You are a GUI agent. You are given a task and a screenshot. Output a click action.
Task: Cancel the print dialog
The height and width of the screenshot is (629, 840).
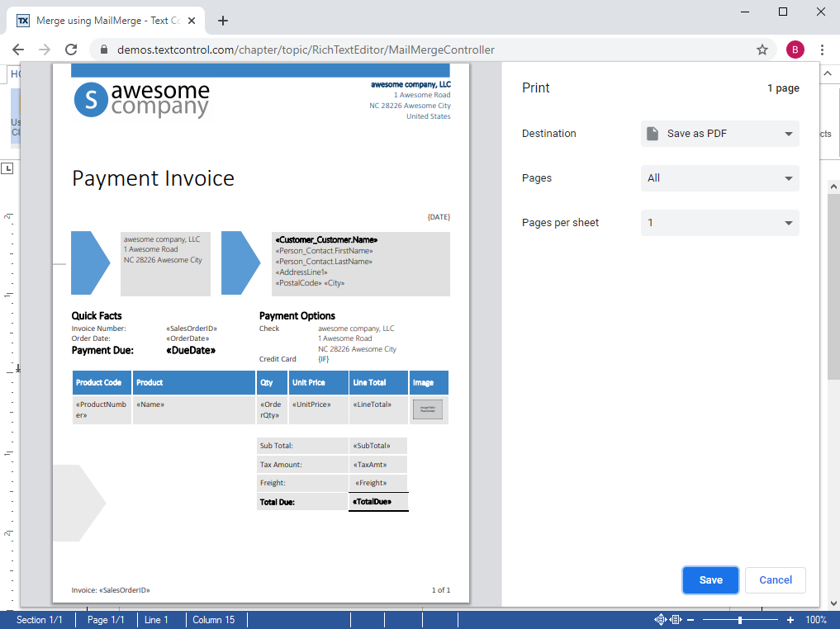click(775, 580)
